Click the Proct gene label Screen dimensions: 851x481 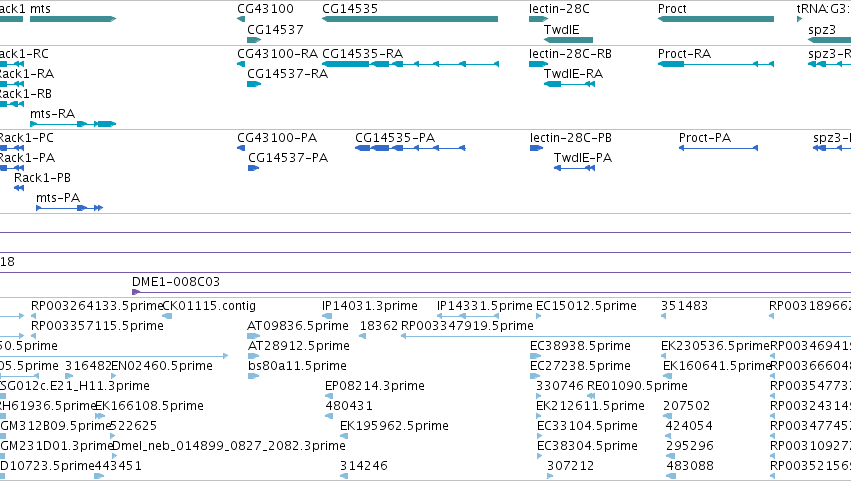point(672,9)
